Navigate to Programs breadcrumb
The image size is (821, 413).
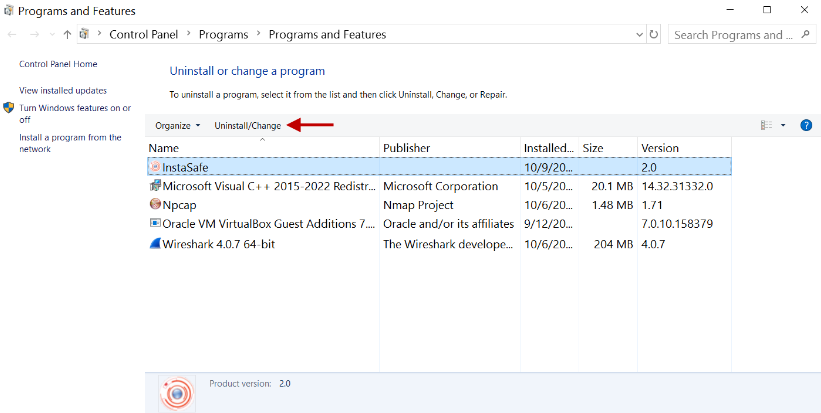pyautogui.click(x=224, y=35)
